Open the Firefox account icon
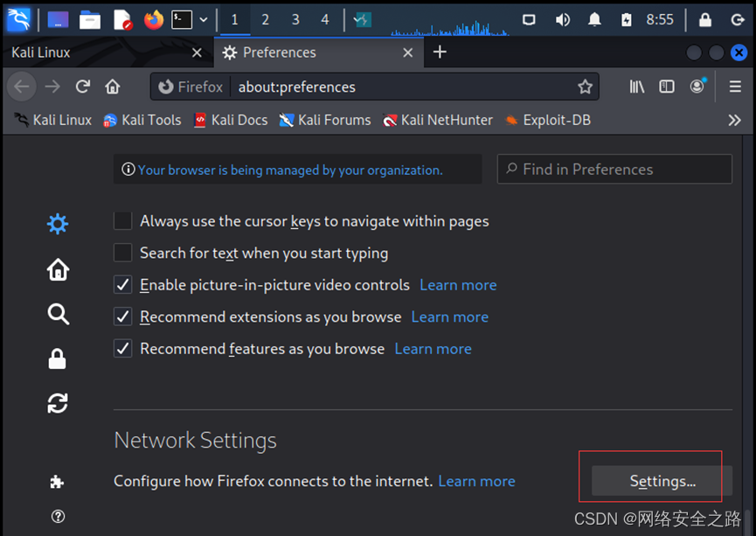The width and height of the screenshot is (756, 536). (x=697, y=87)
